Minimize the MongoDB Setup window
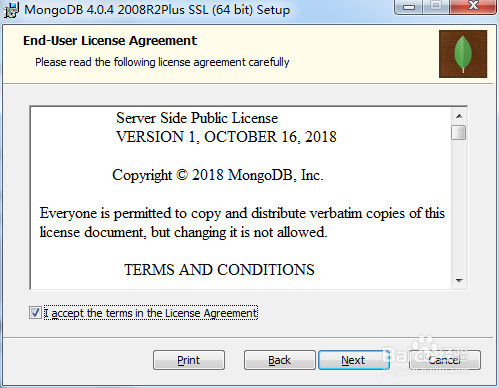 pos(409,7)
